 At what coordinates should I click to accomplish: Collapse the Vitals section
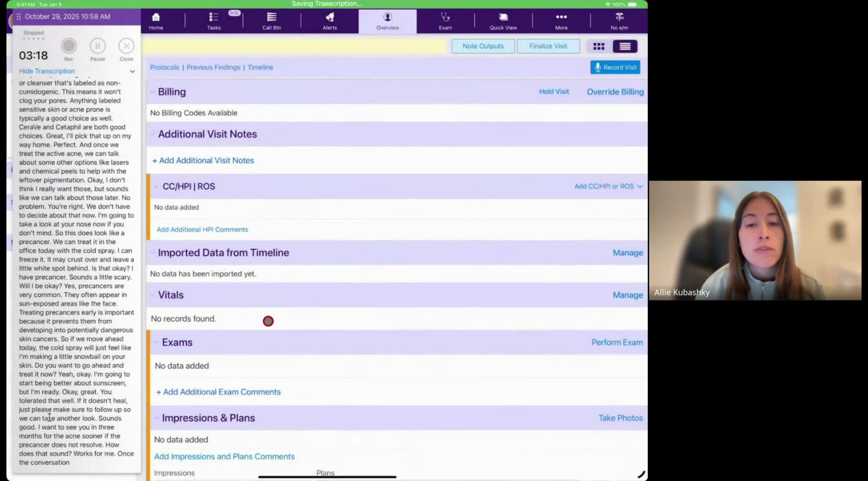click(x=152, y=295)
